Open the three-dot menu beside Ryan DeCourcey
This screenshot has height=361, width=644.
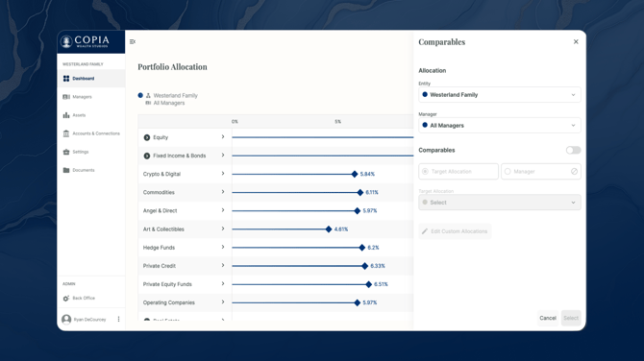tap(118, 319)
